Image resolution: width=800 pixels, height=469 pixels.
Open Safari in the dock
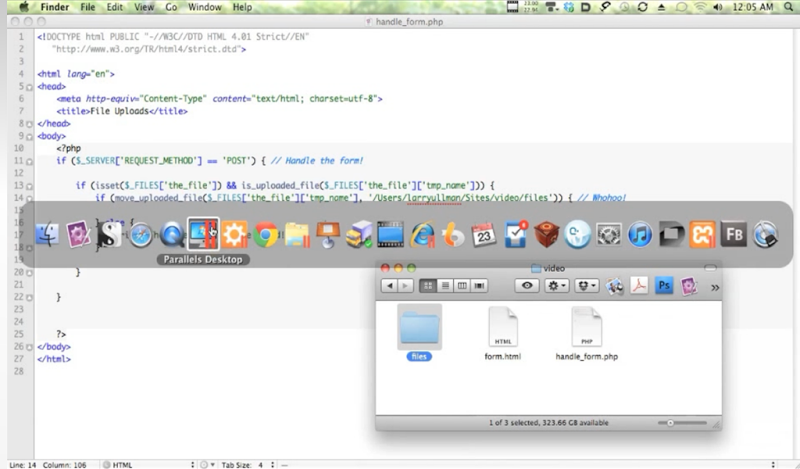click(x=141, y=236)
